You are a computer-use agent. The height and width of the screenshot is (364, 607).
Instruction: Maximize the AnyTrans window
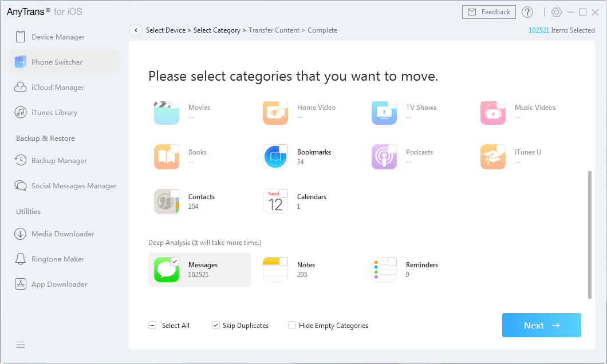(x=582, y=12)
